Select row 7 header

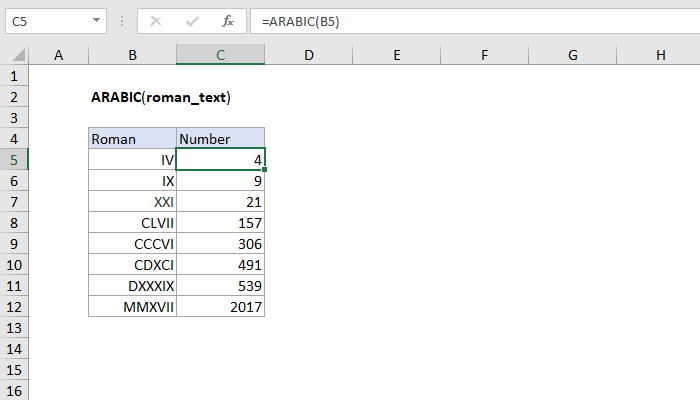(14, 202)
